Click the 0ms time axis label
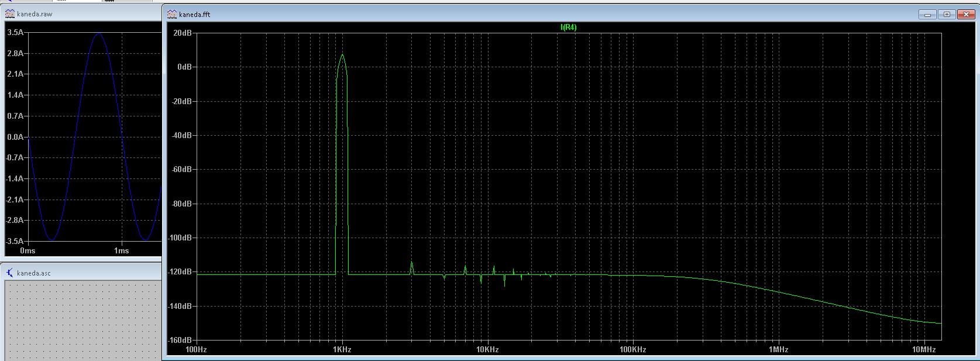The width and height of the screenshot is (980, 361). tap(27, 250)
